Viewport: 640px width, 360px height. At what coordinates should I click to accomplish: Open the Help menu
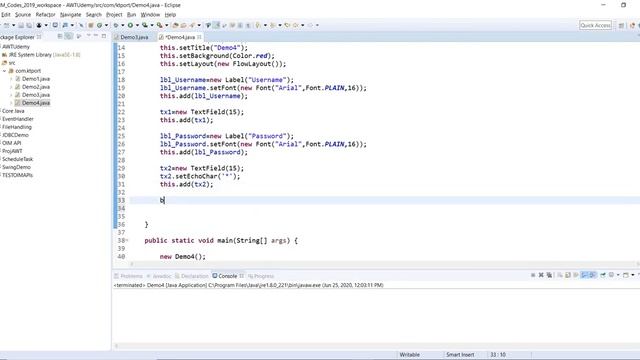tap(170, 14)
